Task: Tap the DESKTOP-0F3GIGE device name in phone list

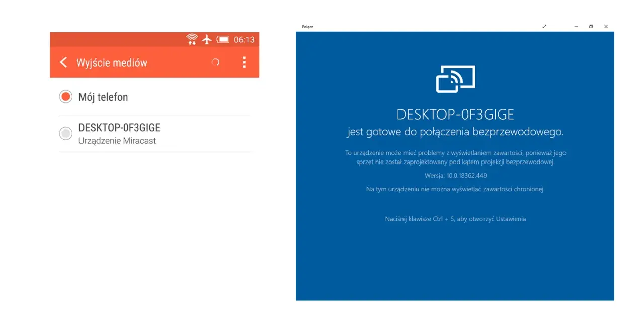Action: tap(119, 128)
